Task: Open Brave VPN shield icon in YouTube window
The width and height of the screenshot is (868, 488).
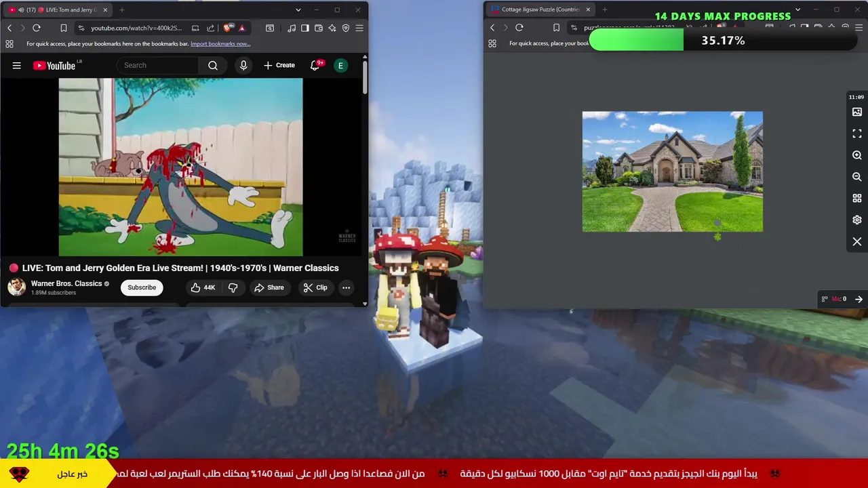Action: (x=346, y=28)
